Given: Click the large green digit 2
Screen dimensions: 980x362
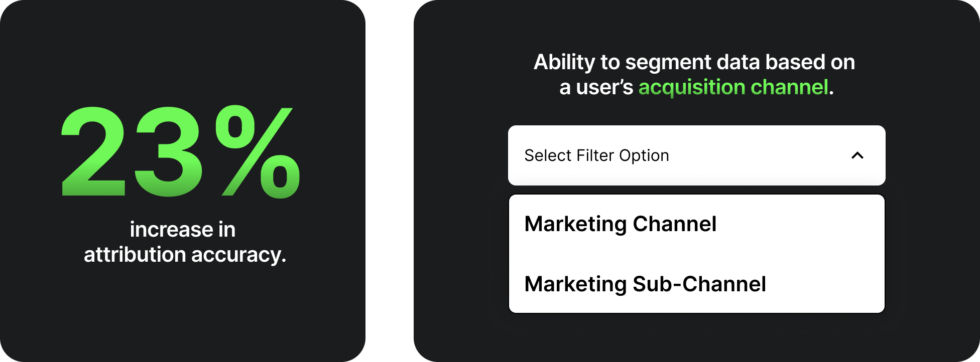Looking at the screenshot, I should [93, 150].
